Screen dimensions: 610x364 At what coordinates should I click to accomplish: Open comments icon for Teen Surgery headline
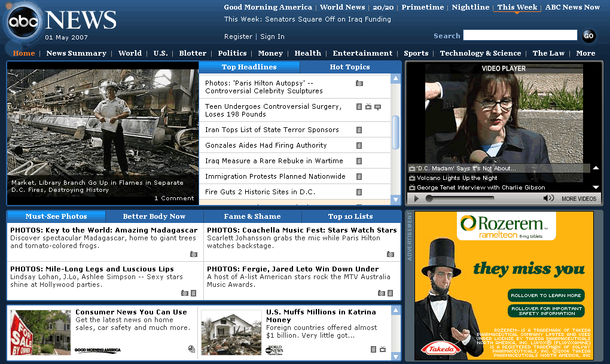coord(377,107)
